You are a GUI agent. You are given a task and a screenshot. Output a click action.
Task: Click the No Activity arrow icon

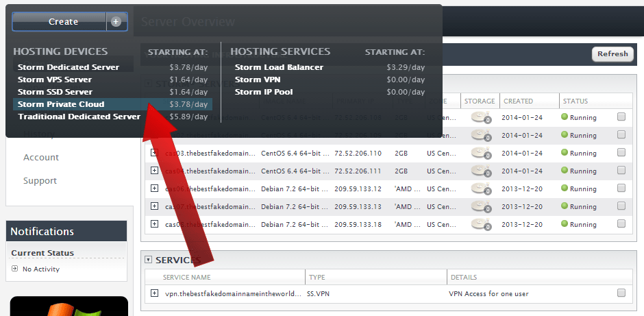15,269
